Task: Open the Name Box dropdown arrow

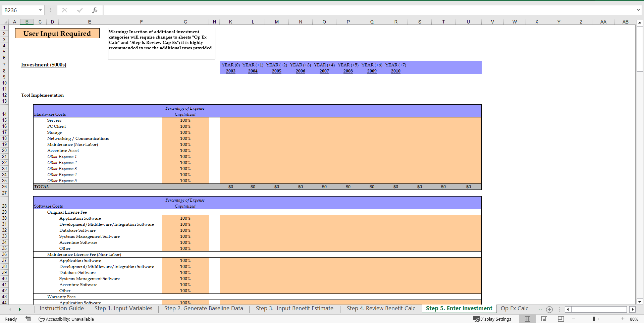Action: point(40,10)
